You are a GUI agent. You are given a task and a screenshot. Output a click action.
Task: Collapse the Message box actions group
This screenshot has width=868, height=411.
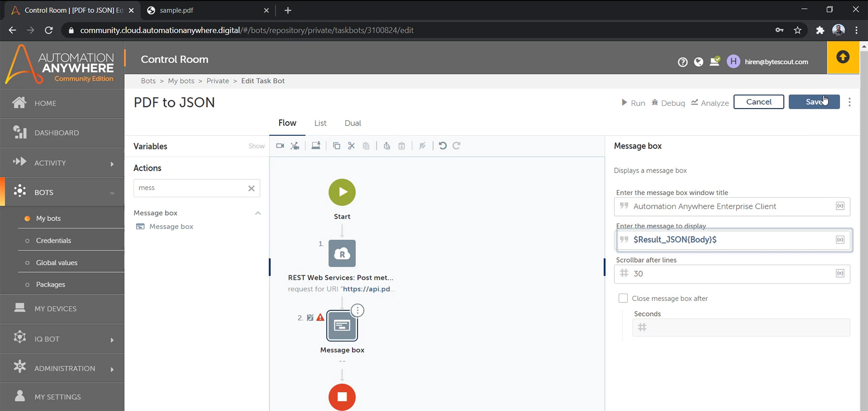pos(258,213)
